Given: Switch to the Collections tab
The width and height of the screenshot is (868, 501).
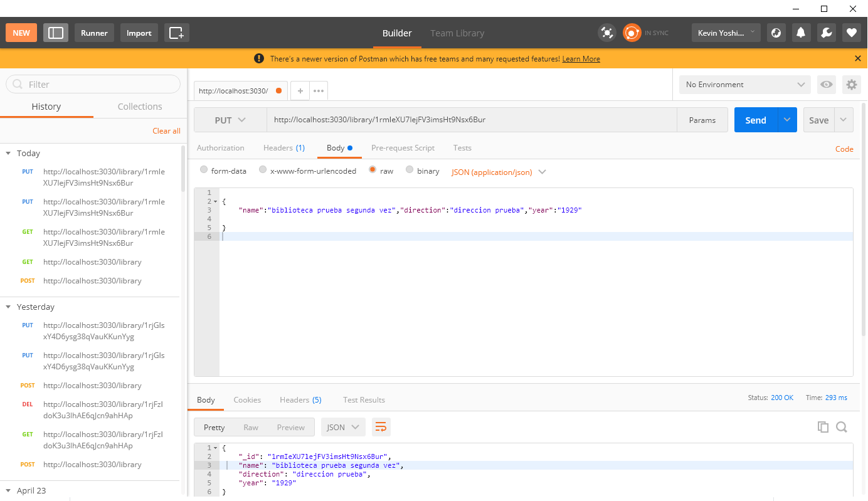Looking at the screenshot, I should [140, 106].
